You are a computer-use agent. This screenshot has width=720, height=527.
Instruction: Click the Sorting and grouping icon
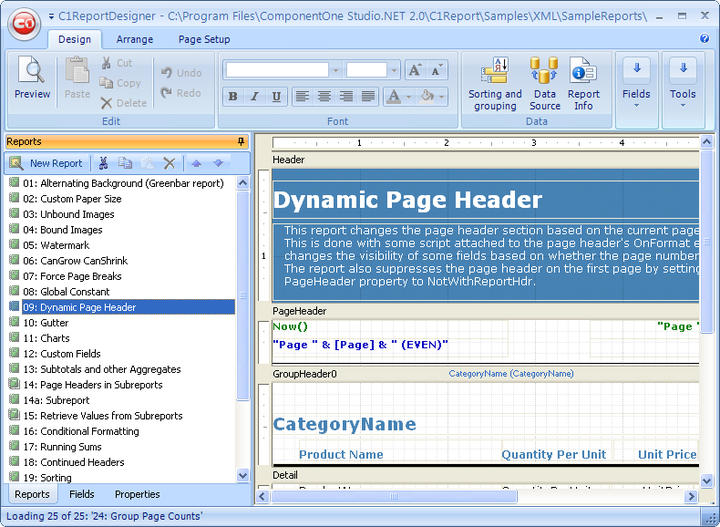click(x=495, y=82)
